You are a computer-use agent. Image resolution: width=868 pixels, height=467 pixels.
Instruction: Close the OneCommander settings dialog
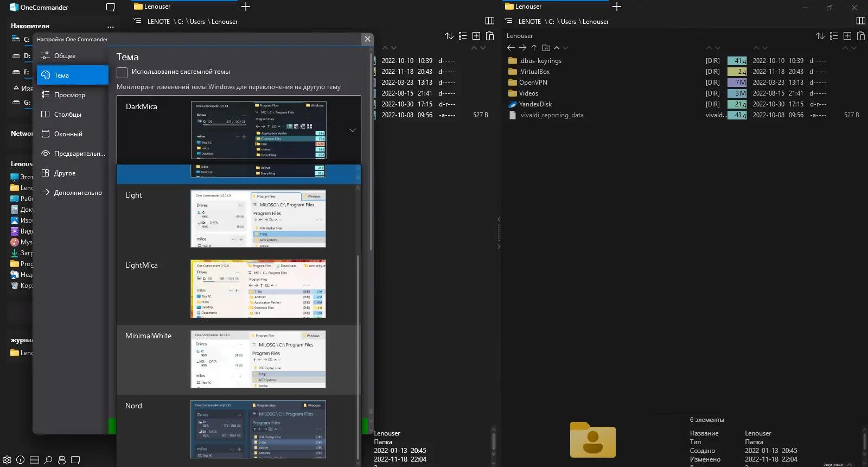(x=367, y=39)
